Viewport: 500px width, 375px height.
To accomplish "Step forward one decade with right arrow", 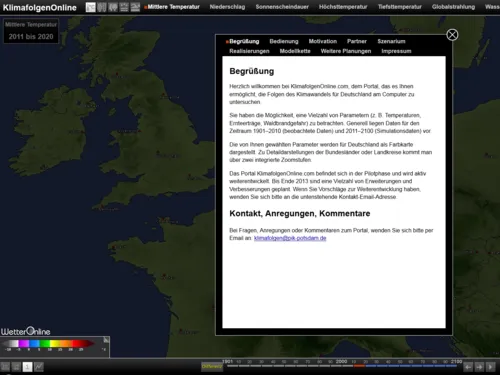I will 479,367.
